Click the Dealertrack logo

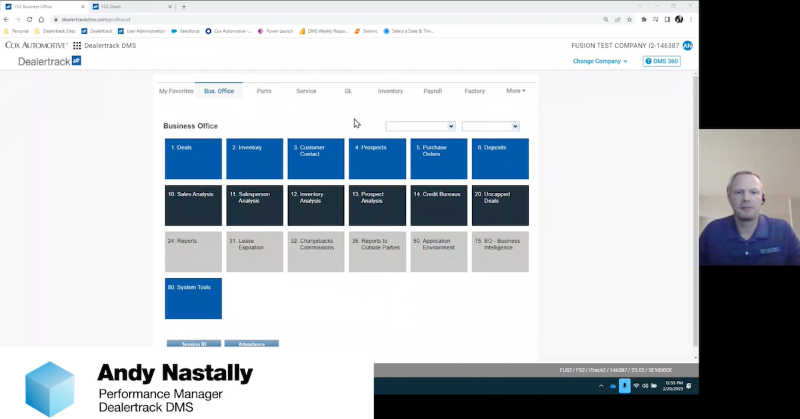coord(49,61)
